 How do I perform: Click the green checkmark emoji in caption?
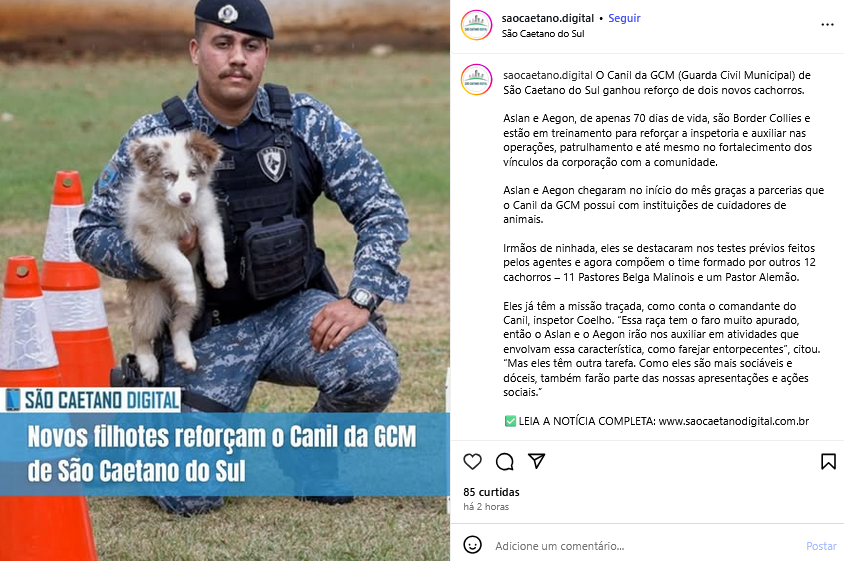510,422
